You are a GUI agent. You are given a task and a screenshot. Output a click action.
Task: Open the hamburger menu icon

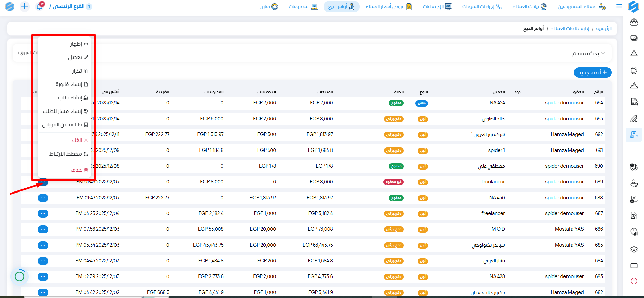[x=619, y=6]
